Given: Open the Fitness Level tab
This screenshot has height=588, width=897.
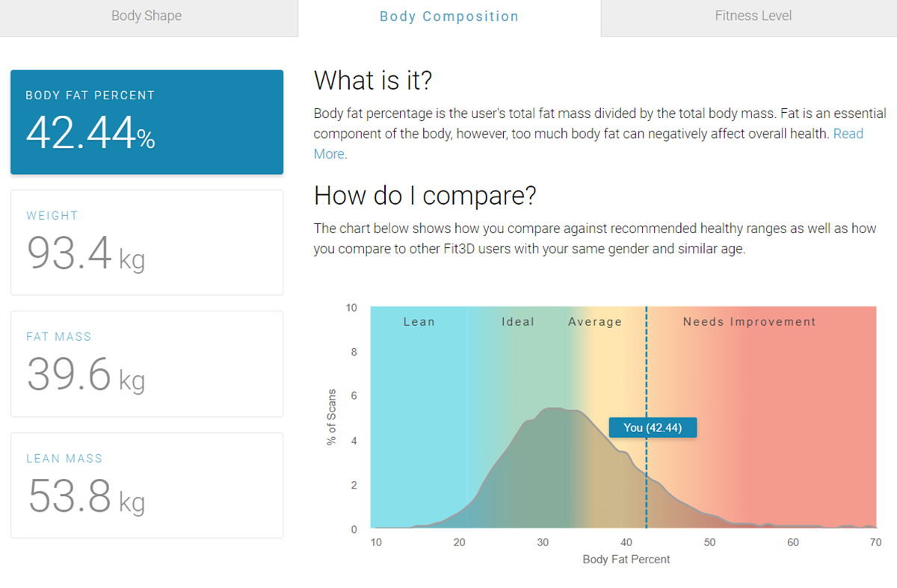Looking at the screenshot, I should click(753, 16).
